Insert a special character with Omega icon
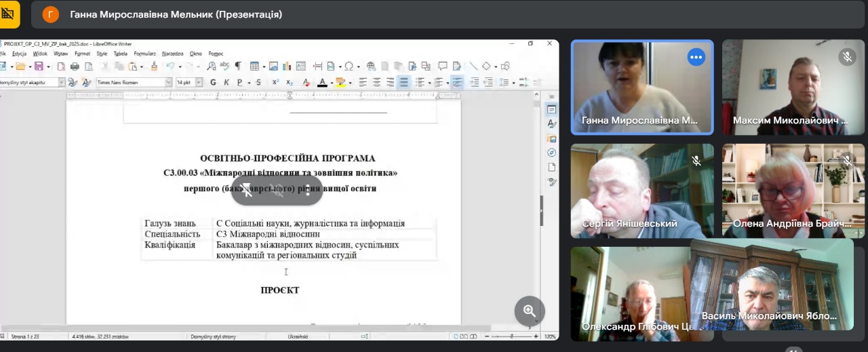 pyautogui.click(x=349, y=66)
